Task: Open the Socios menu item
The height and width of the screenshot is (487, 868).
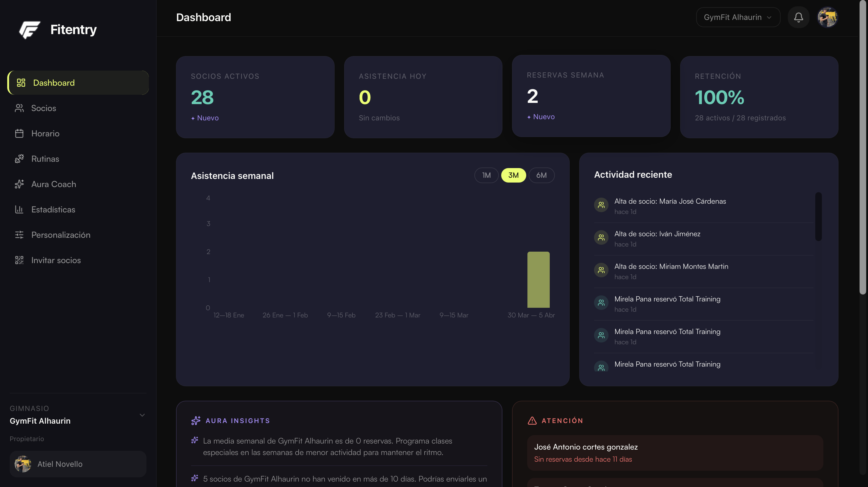Action: [x=44, y=108]
